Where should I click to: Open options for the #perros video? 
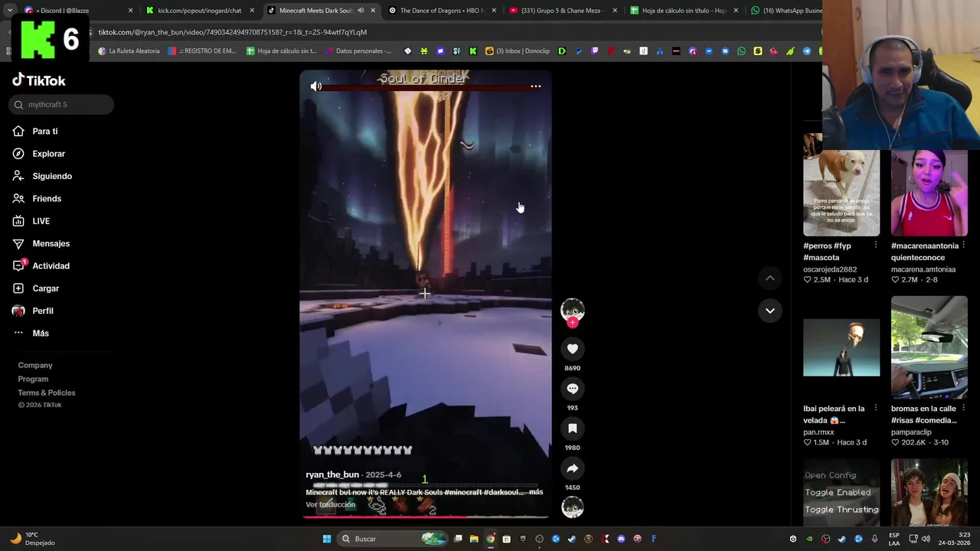click(x=875, y=246)
